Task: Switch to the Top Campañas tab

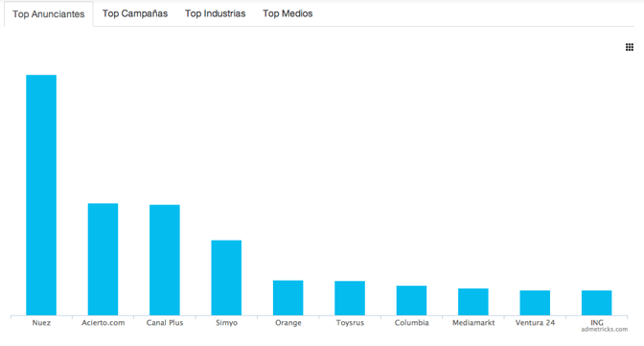Action: click(x=135, y=13)
